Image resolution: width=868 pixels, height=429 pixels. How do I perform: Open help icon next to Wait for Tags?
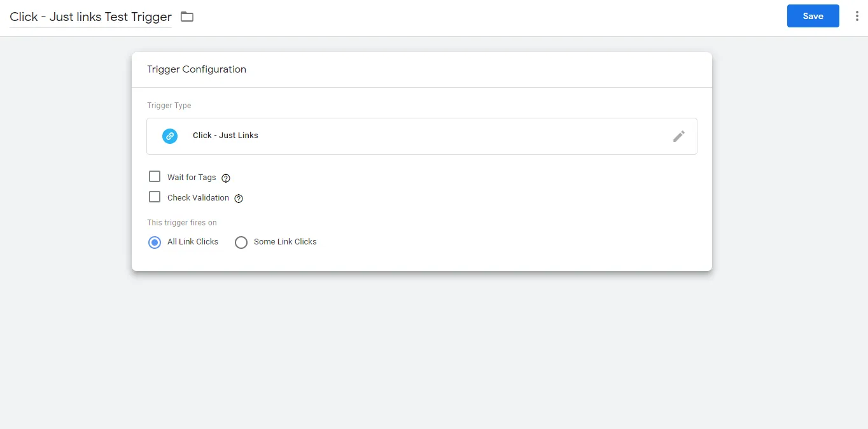226,178
